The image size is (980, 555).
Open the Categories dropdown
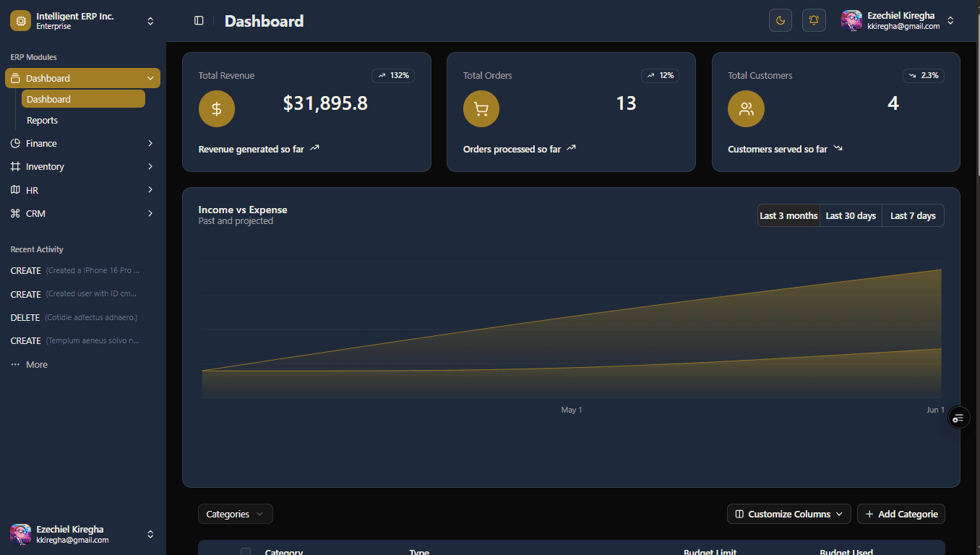point(236,514)
